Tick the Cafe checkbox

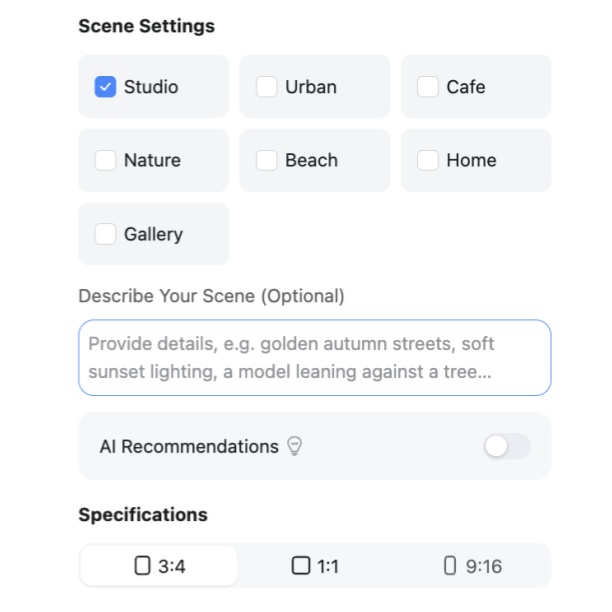point(428,87)
